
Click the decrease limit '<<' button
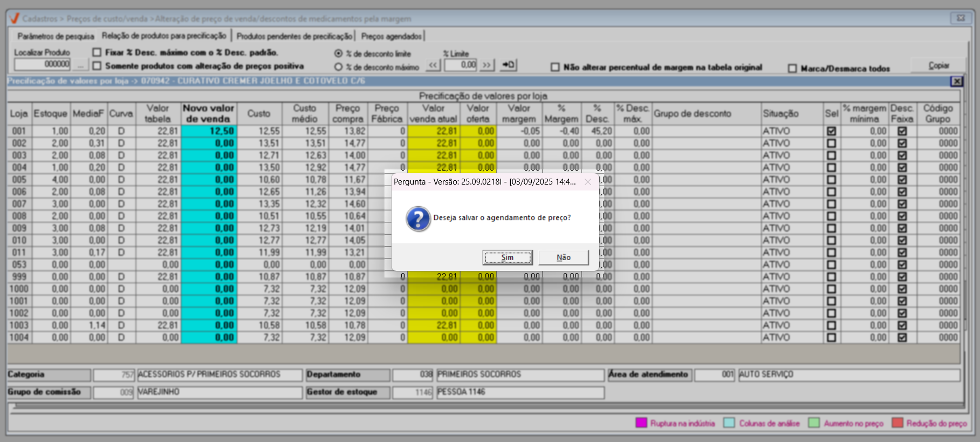point(433,65)
